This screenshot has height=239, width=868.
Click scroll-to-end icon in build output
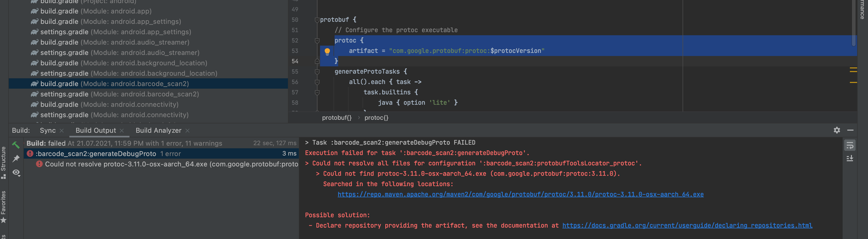850,158
